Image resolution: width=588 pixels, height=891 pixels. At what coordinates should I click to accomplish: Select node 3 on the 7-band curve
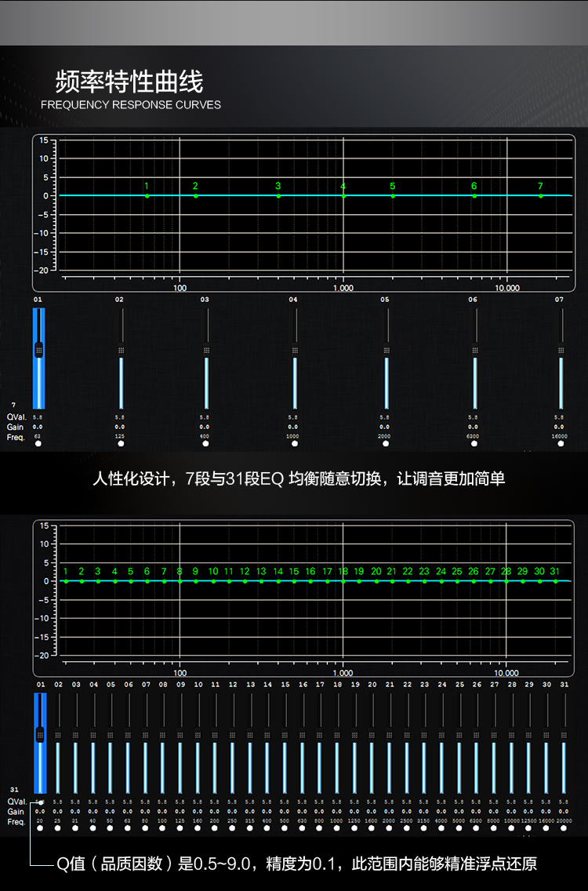(278, 195)
